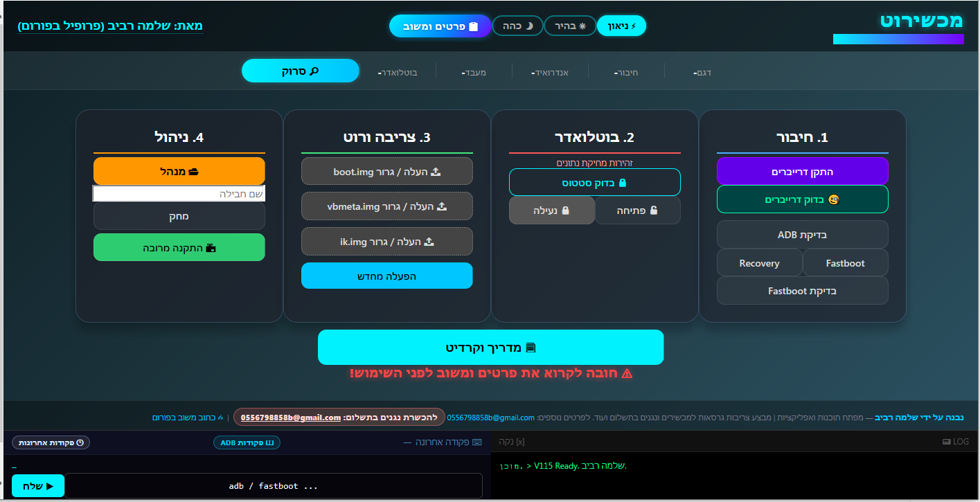This screenshot has width=980, height=502.
Task: Open the מנהל package manager
Action: tap(179, 171)
